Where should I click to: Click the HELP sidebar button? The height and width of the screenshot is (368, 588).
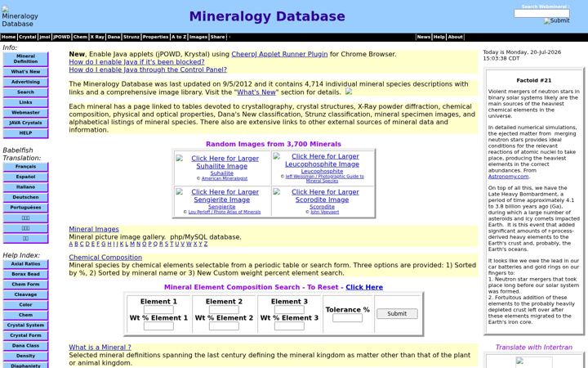coord(25,133)
